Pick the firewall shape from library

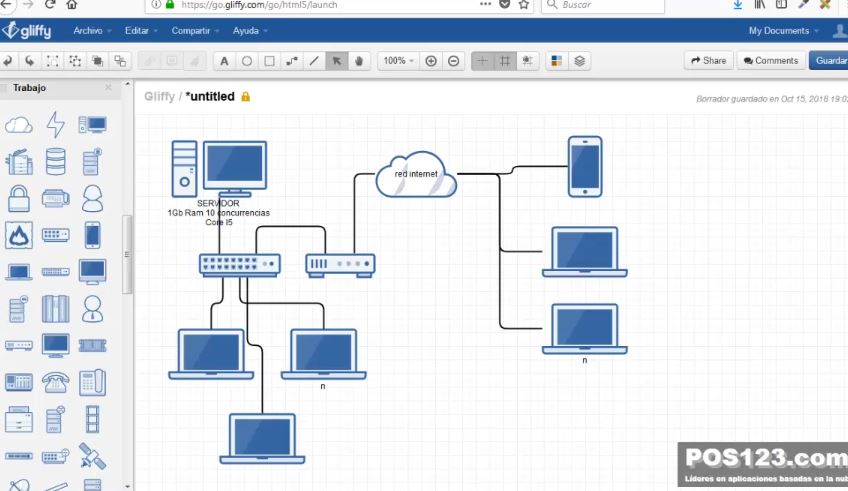coord(19,235)
